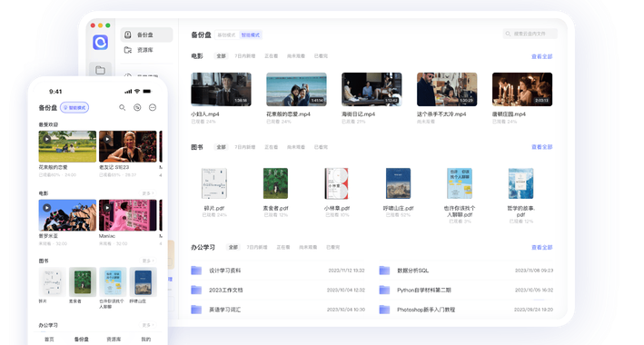Click the 2023工作文档 folder name
Image resolution: width=644 pixels, height=345 pixels.
[226, 290]
